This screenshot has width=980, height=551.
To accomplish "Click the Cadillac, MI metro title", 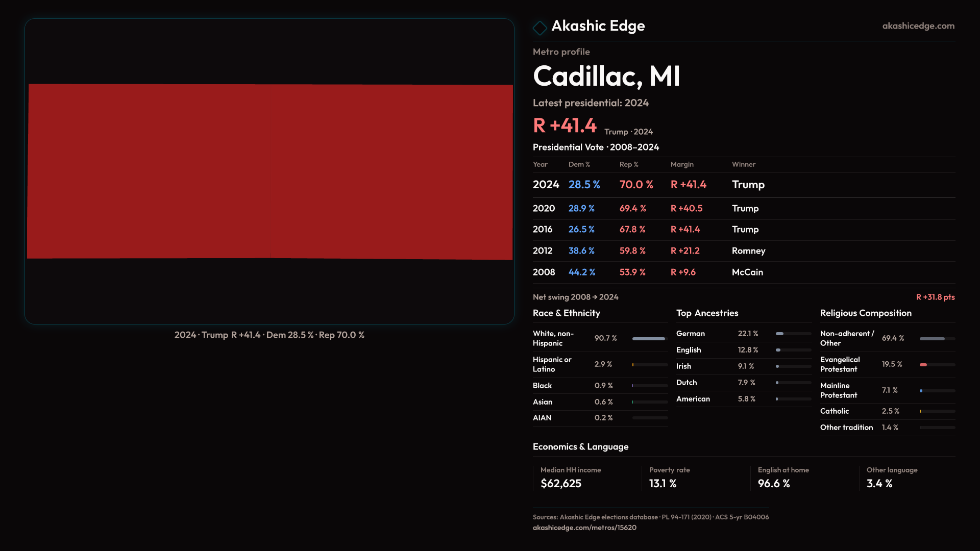I will [606, 77].
